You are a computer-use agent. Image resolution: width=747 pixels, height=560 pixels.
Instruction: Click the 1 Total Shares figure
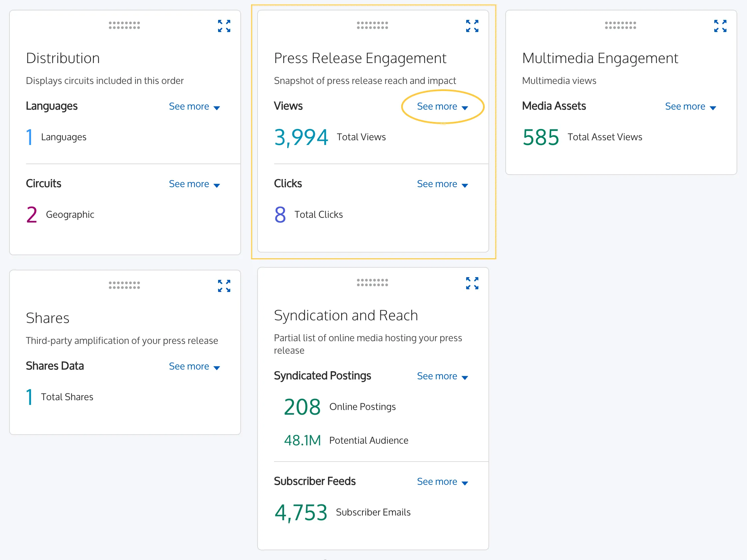pyautogui.click(x=29, y=397)
